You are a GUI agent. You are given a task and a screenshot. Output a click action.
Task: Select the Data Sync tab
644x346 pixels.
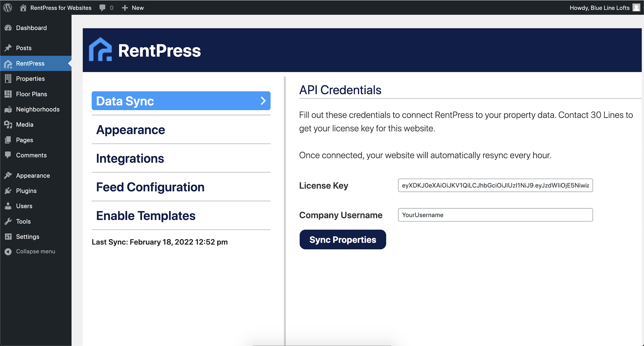(x=181, y=101)
